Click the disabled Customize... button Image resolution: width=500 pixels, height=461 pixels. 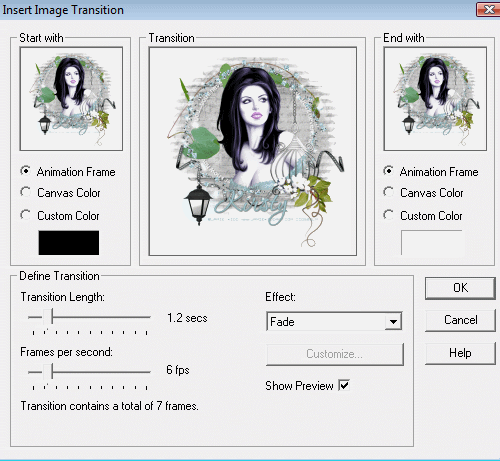(335, 354)
